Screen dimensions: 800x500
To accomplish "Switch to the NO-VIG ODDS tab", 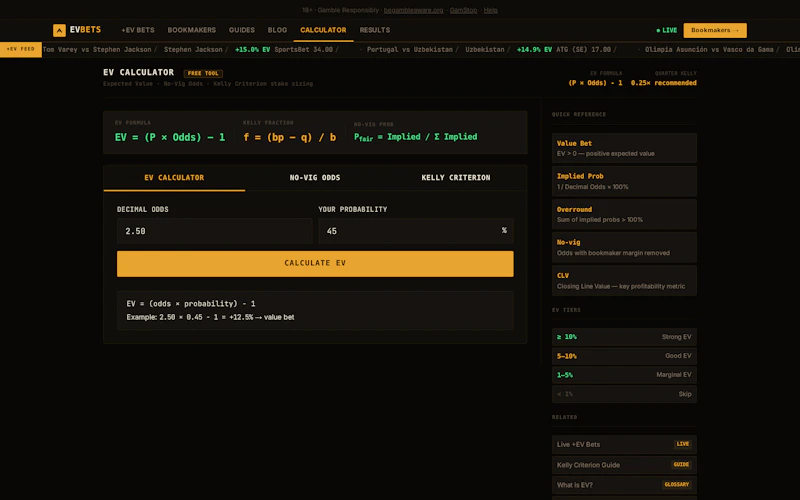I will tap(315, 178).
